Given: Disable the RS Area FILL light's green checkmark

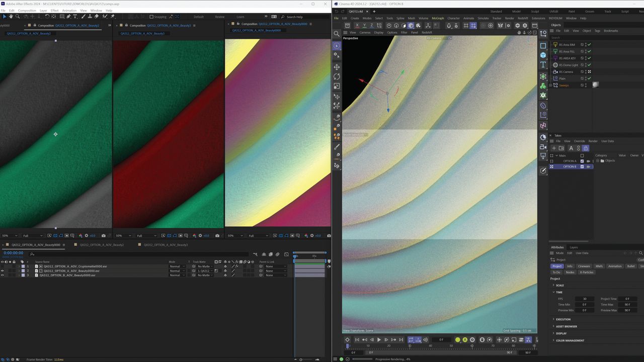Looking at the screenshot, I should coord(589,51).
